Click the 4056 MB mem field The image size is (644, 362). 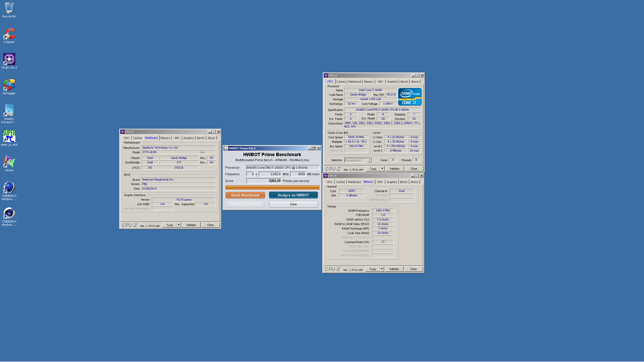(x=298, y=174)
